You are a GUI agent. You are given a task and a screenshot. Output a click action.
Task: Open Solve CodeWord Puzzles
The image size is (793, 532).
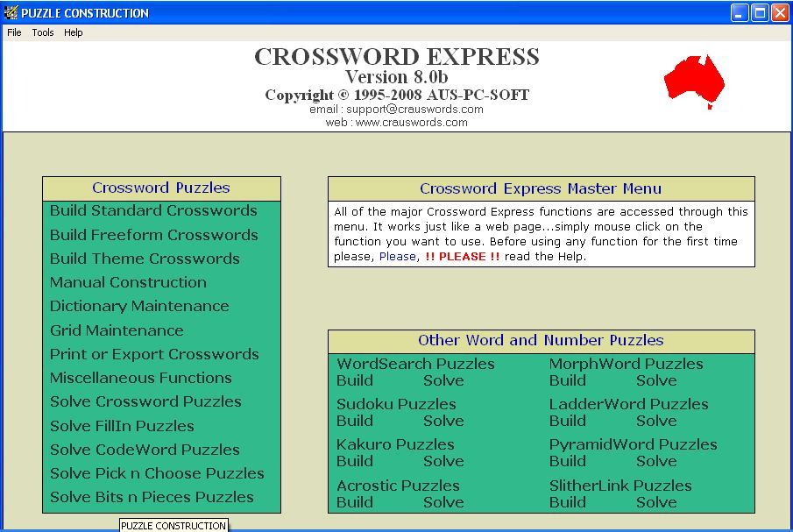145,450
